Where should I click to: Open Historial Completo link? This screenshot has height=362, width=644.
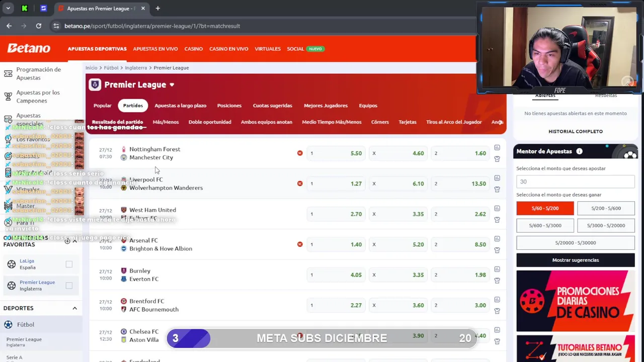(576, 131)
